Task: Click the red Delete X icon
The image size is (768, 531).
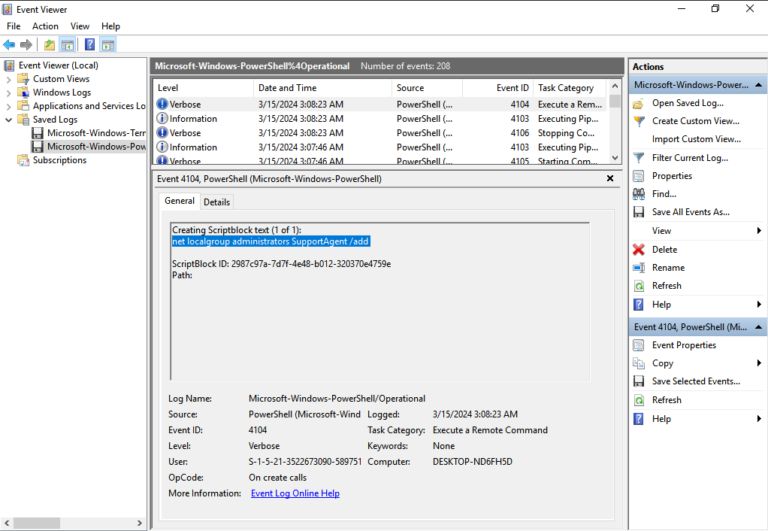Action: click(x=639, y=250)
